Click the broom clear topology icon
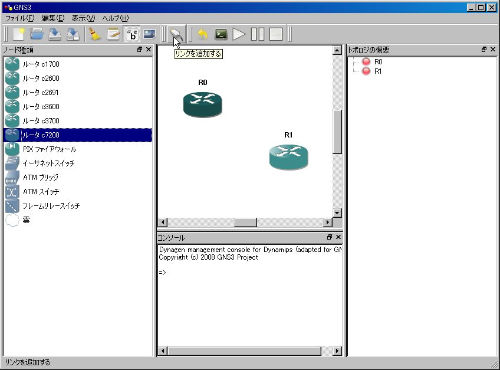 (x=95, y=34)
